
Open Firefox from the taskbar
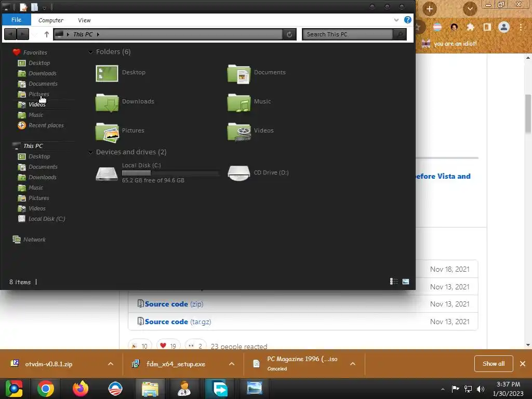tap(81, 389)
